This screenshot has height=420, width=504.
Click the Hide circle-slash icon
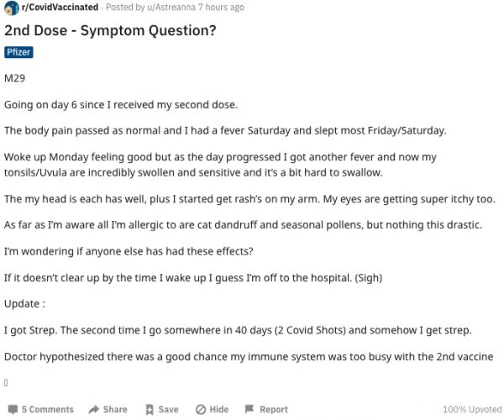click(201, 410)
